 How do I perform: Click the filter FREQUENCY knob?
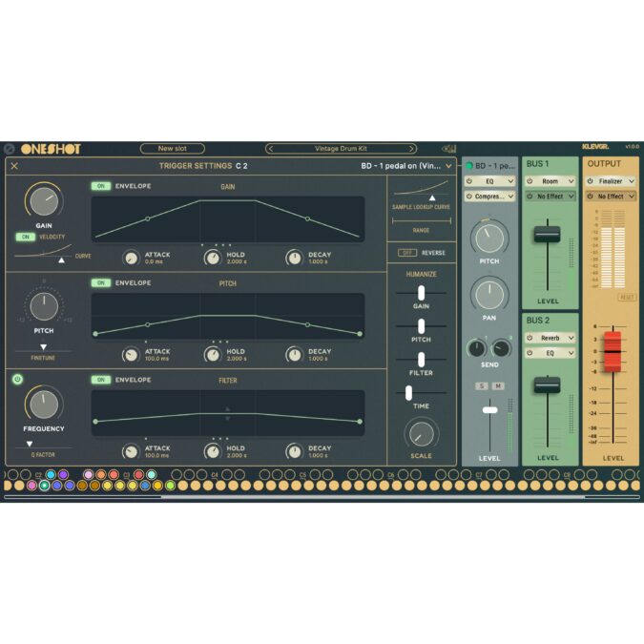tap(44, 405)
